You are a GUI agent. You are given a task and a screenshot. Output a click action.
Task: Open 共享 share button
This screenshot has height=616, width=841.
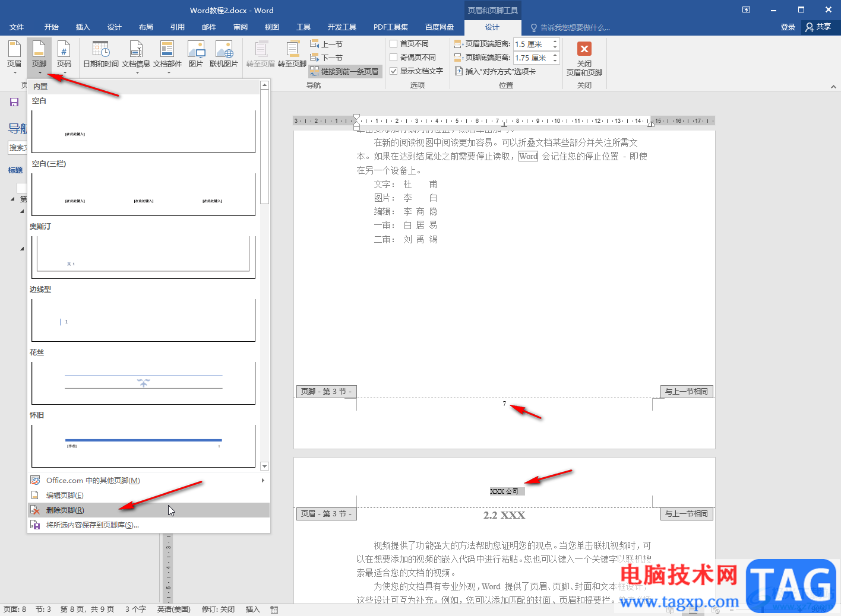point(819,27)
